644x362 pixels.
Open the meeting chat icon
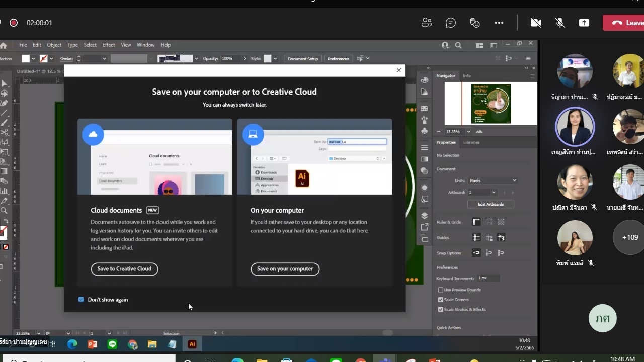(x=451, y=23)
